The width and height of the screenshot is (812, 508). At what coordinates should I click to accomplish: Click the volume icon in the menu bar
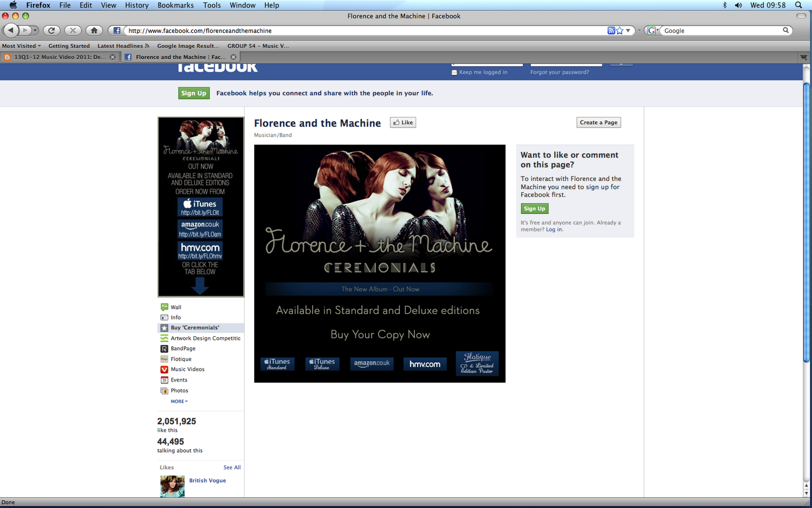738,5
